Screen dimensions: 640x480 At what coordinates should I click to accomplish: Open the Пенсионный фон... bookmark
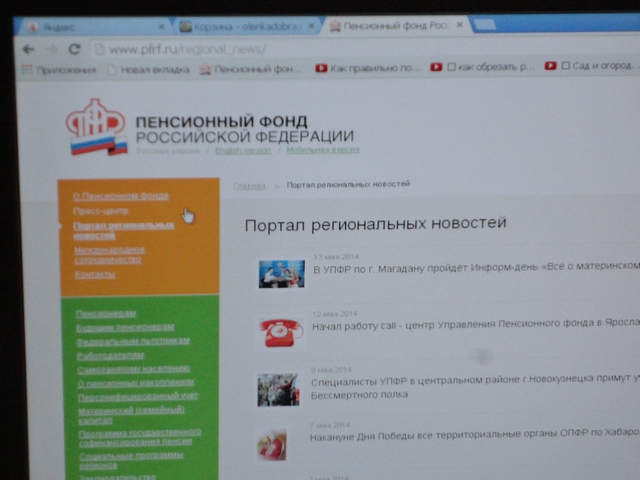click(x=251, y=69)
